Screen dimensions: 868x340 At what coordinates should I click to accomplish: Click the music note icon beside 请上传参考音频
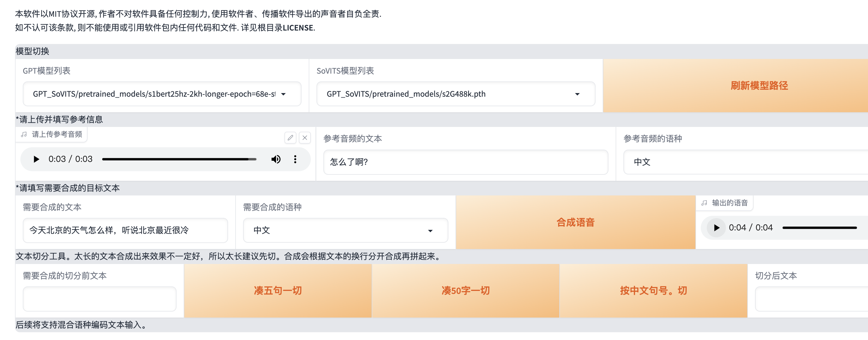(x=24, y=134)
